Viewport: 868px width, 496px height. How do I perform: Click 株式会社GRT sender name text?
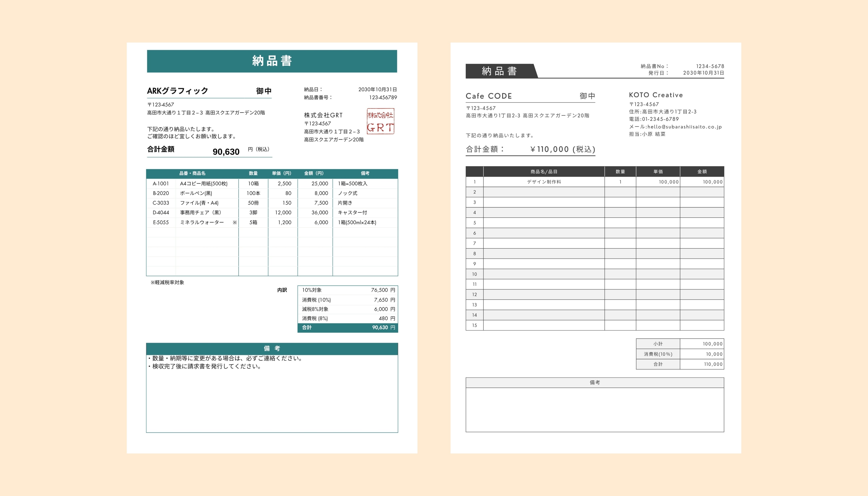323,115
